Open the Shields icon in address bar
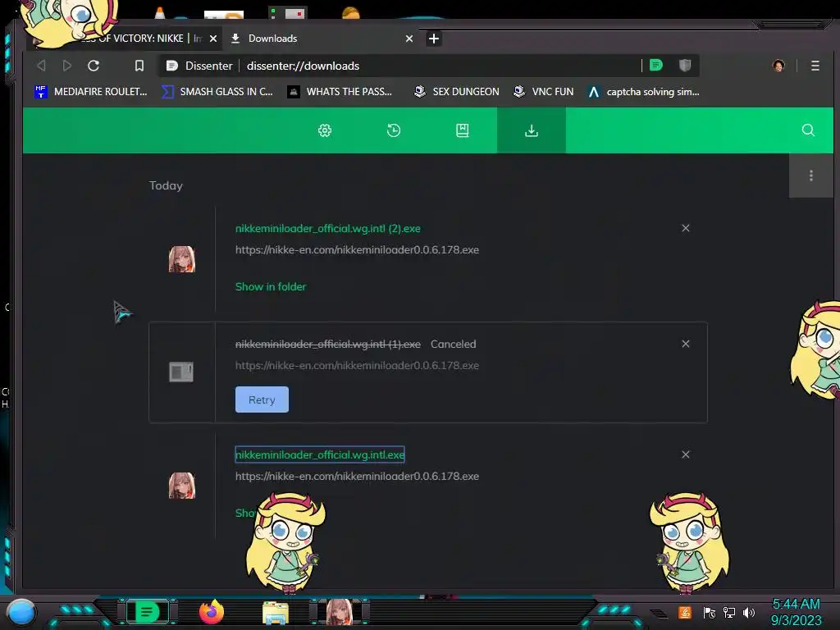The image size is (840, 630). (x=685, y=66)
